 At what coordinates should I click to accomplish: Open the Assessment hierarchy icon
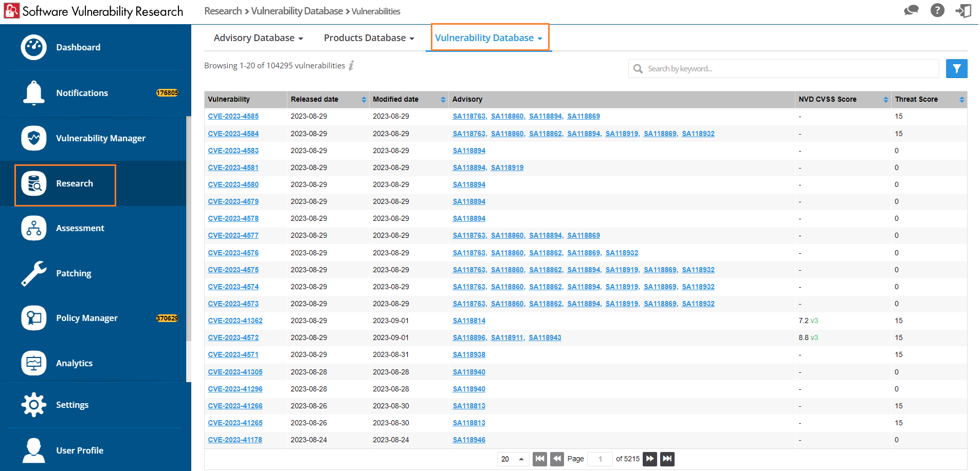[x=34, y=228]
